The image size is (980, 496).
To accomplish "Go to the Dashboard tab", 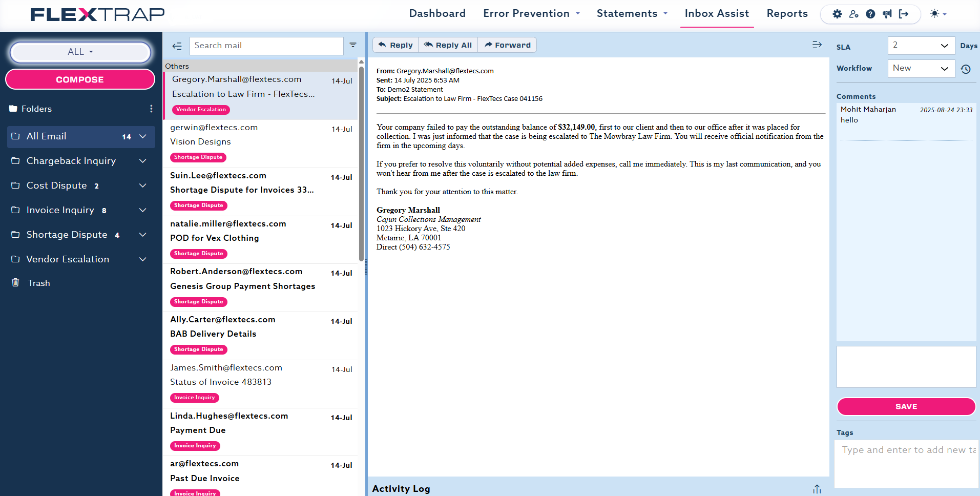I will pos(437,14).
